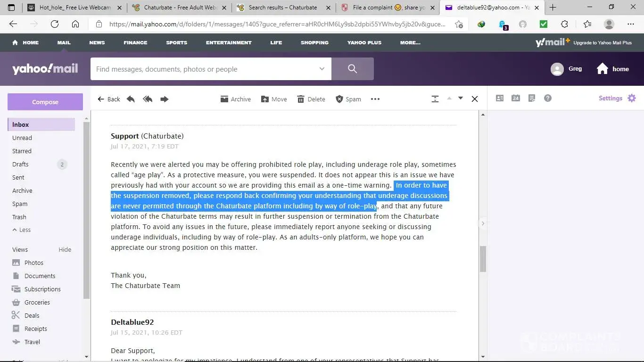Viewport: 644px width, 362px height.
Task: Collapse folder list with Less
Action: (22, 230)
